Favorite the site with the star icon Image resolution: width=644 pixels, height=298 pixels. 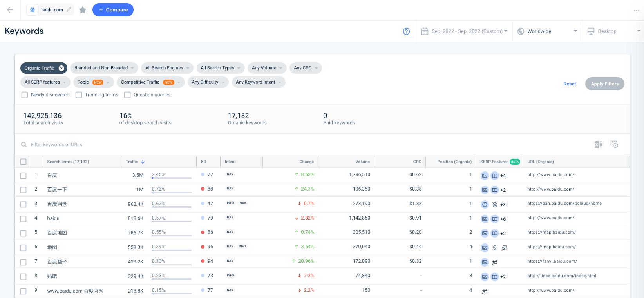click(83, 10)
